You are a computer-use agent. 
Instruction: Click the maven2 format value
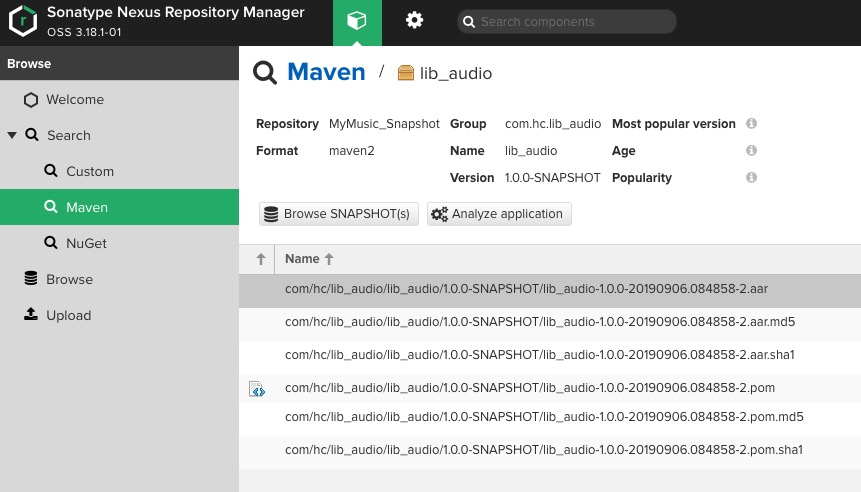[351, 150]
